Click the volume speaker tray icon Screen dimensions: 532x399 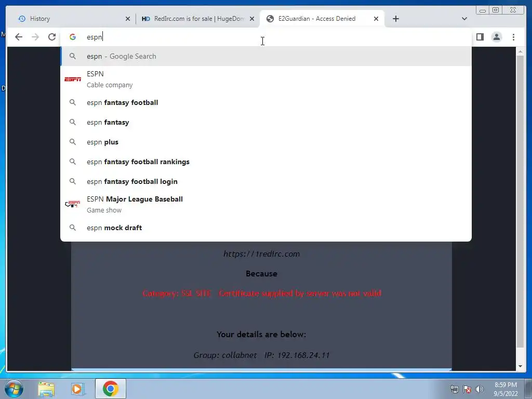pos(480,389)
